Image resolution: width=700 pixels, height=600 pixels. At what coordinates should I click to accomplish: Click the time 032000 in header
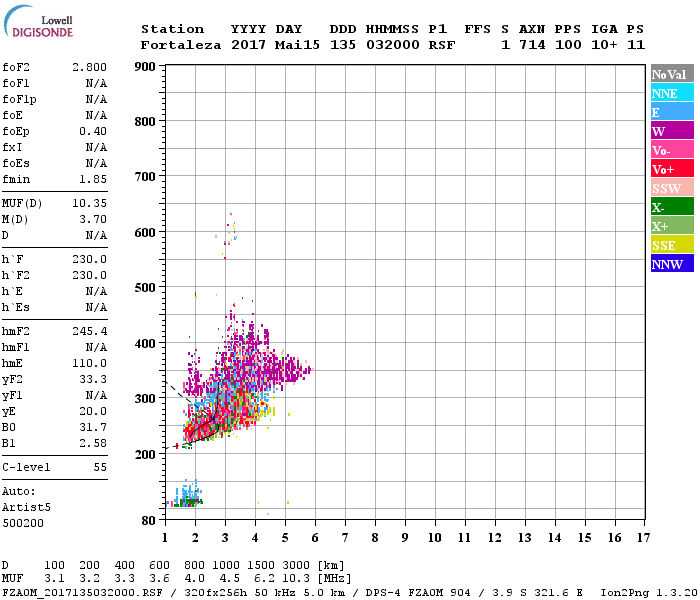coord(392,45)
